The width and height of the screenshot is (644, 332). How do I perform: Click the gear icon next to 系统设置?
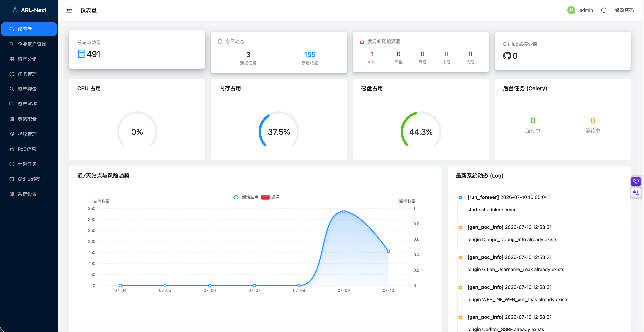click(12, 194)
